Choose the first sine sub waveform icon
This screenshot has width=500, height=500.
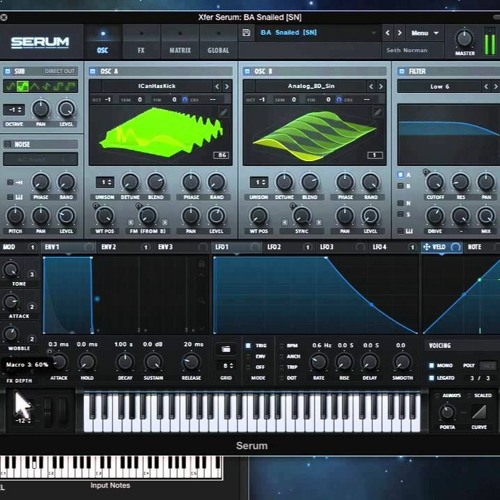[11, 87]
